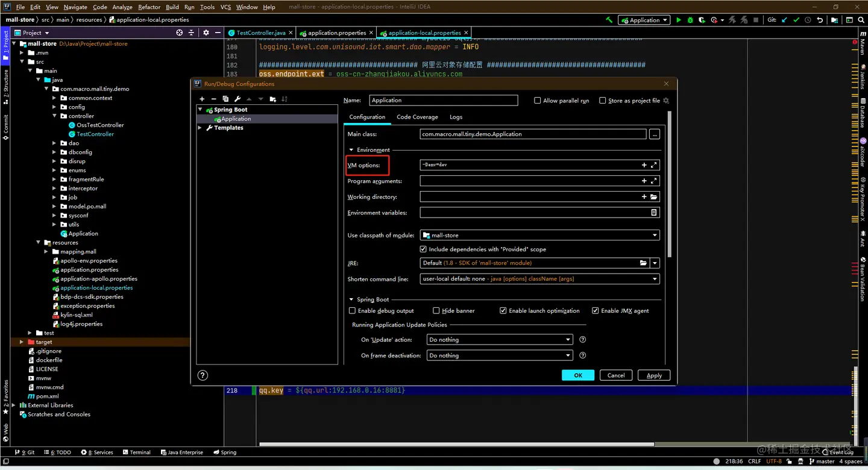The width and height of the screenshot is (868, 470).
Task: Open the environment variables editor icon
Action: click(x=654, y=213)
